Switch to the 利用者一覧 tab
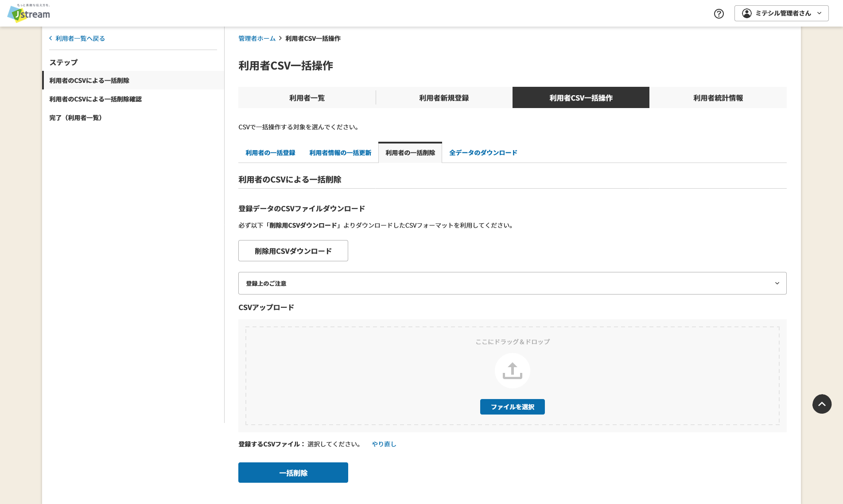The width and height of the screenshot is (843, 504). (307, 97)
